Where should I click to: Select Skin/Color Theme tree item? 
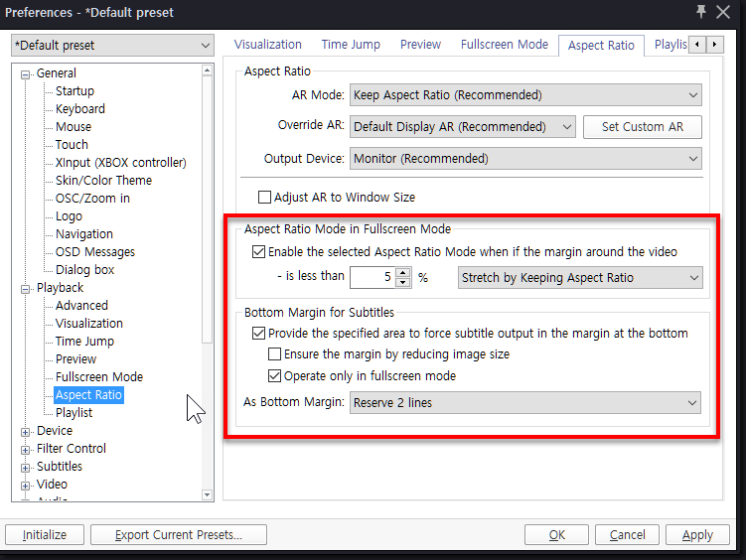pyautogui.click(x=103, y=180)
